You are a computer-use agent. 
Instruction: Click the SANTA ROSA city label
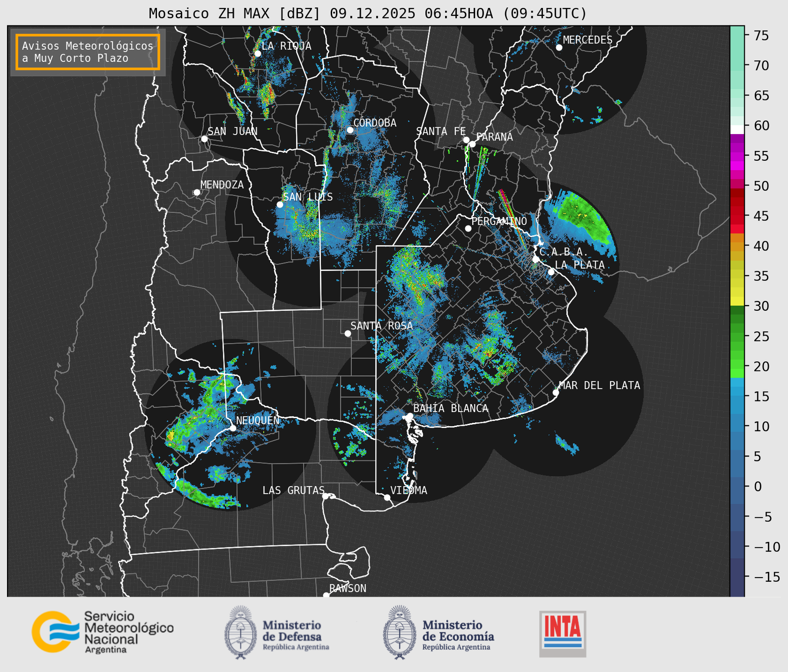tap(382, 326)
